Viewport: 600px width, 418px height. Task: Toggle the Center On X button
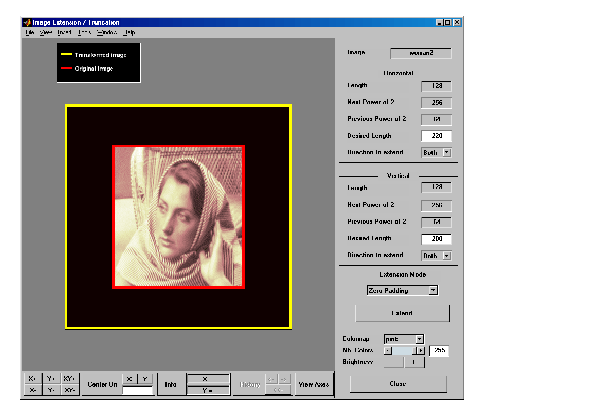coord(129,379)
